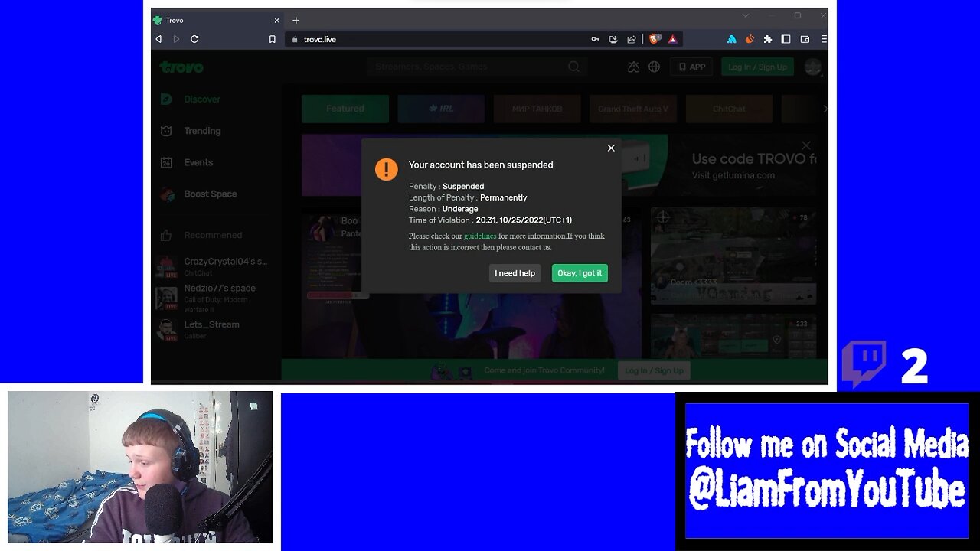Click Log In / Sign Up in bottom banner

(x=654, y=370)
